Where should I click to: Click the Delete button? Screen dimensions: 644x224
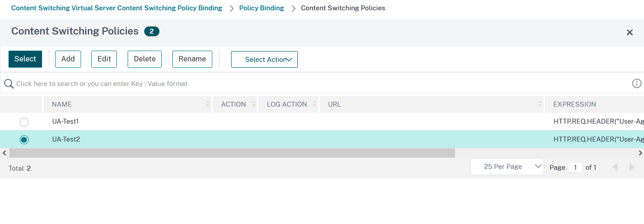[x=145, y=59]
